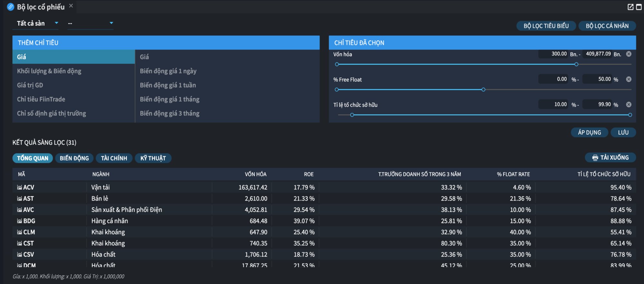Click the pop-out window icon

(x=630, y=7)
